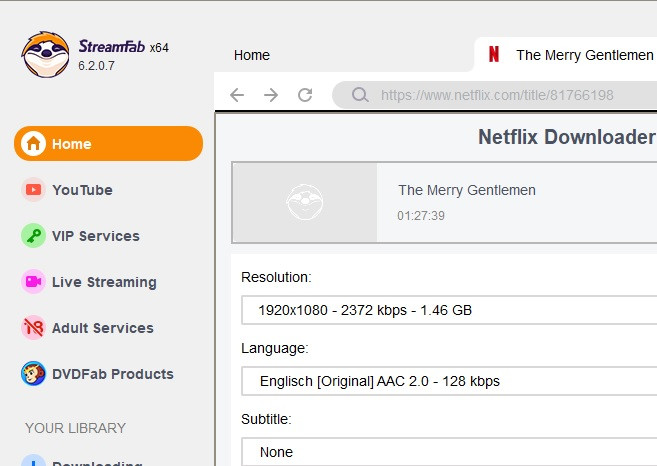
Task: Click the Home house icon in sidebar
Action: pos(34,144)
